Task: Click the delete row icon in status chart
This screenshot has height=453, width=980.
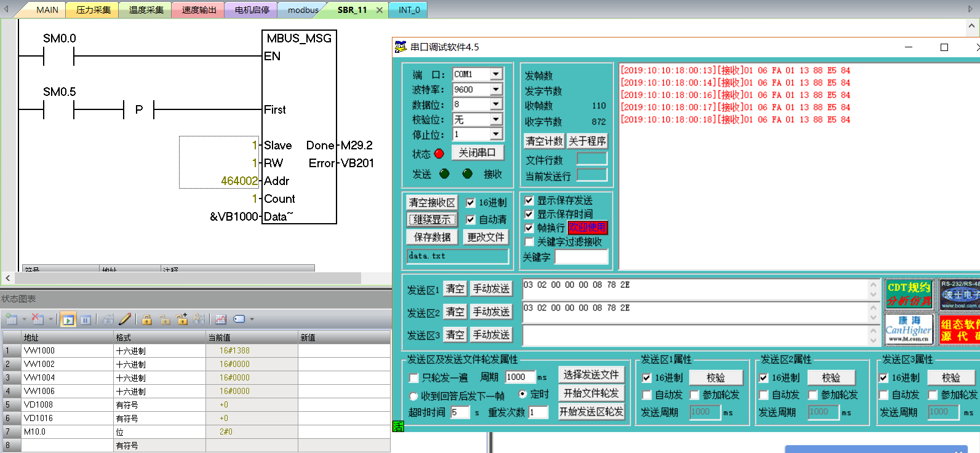Action: coord(37,319)
